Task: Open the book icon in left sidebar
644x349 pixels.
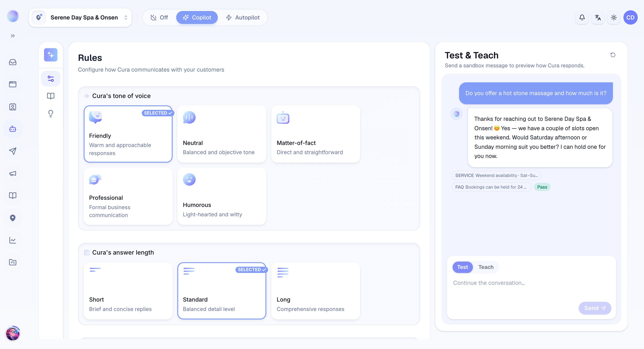Action: 13,196
